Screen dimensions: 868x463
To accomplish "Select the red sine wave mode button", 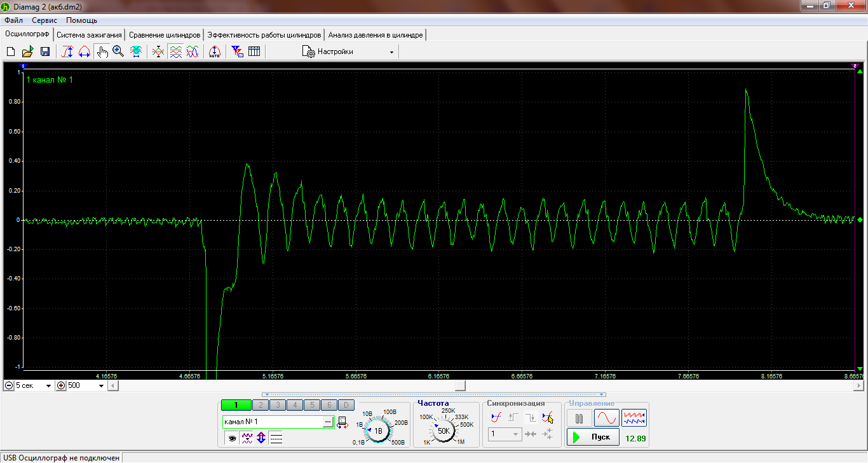I will [x=607, y=418].
